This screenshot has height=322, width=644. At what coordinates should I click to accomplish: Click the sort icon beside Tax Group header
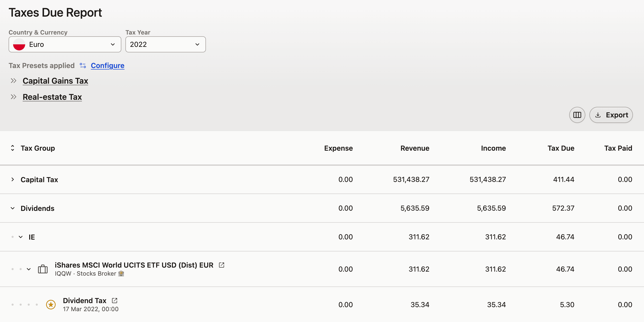pyautogui.click(x=12, y=148)
